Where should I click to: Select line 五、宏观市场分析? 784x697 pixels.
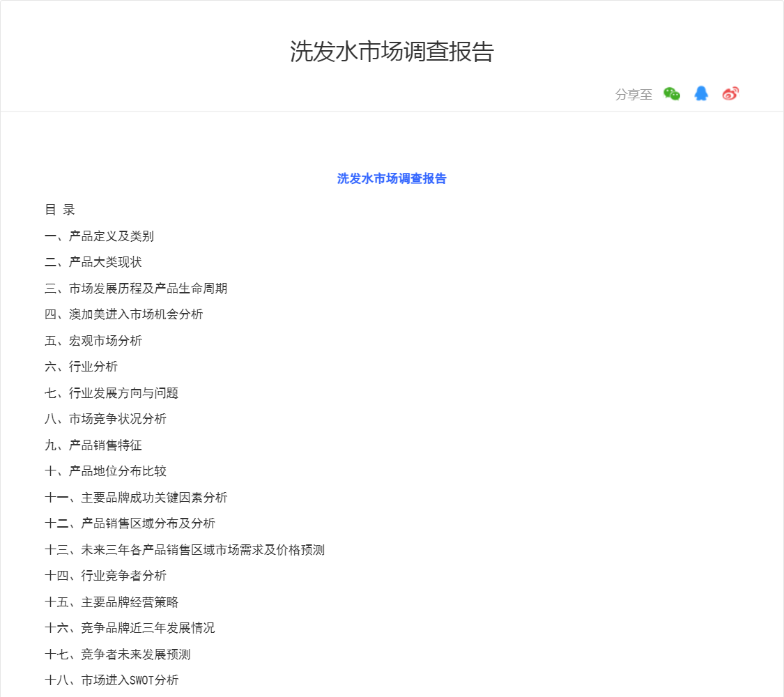coord(93,341)
